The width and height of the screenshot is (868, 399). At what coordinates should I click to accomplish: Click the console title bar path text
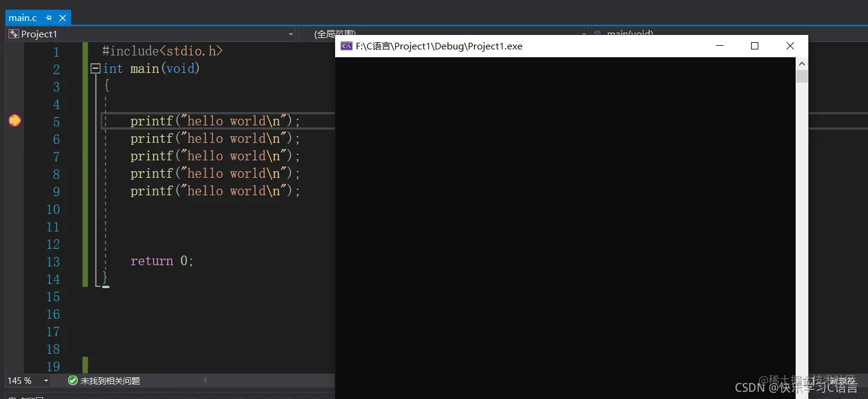pos(439,46)
